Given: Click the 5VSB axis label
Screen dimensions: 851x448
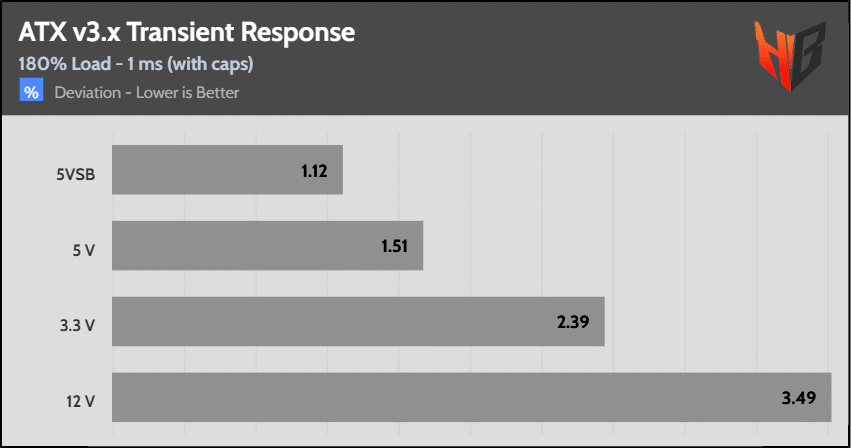Looking at the screenshot, I should (76, 174).
